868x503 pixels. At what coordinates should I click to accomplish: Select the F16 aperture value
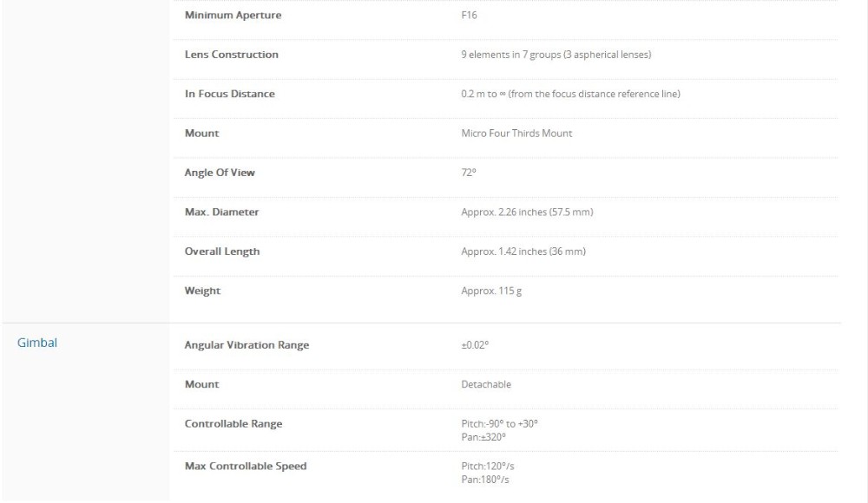pos(469,16)
